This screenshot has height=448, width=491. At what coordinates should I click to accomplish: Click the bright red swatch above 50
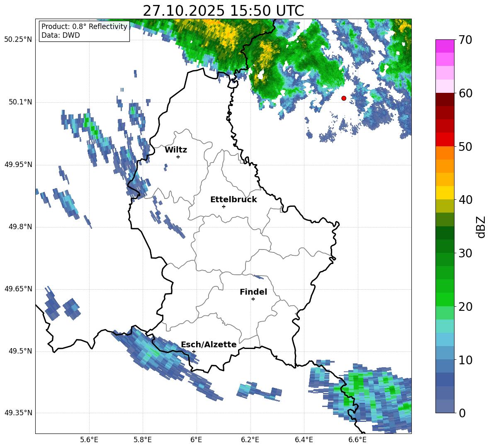(x=445, y=140)
